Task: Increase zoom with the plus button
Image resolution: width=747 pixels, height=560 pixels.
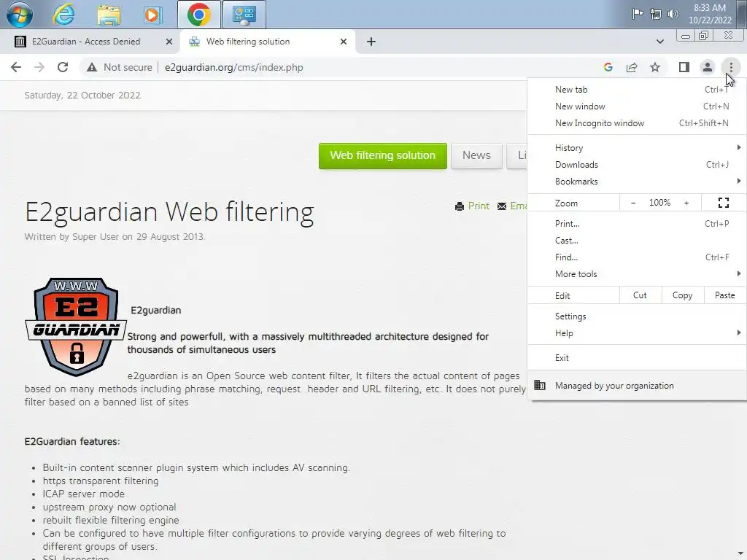Action: point(686,203)
